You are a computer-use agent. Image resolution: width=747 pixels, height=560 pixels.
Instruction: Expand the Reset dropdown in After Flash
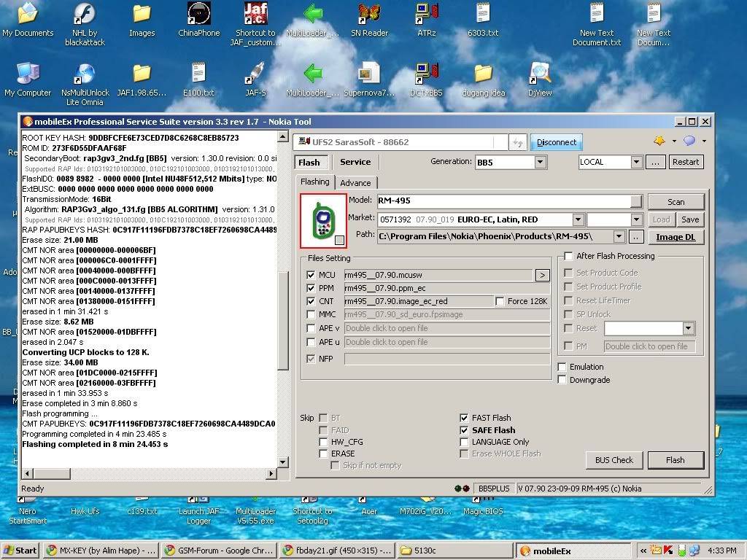pyautogui.click(x=688, y=328)
